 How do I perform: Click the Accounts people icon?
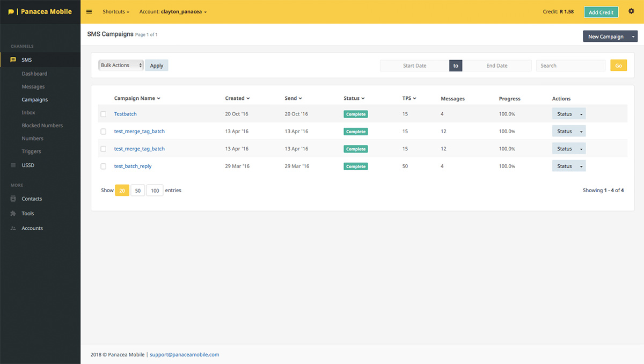tap(13, 229)
